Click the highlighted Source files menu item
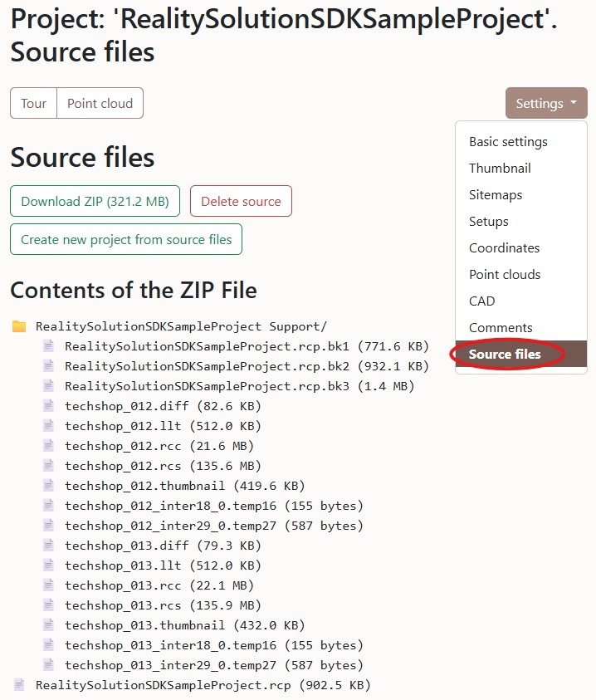596x700 pixels. tap(505, 355)
